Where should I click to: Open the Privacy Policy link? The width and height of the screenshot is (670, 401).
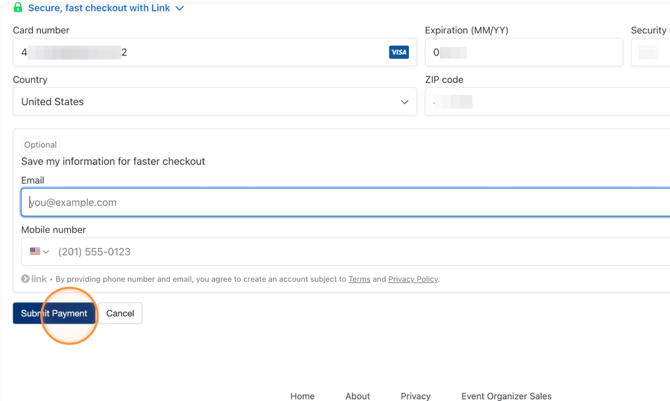click(413, 279)
